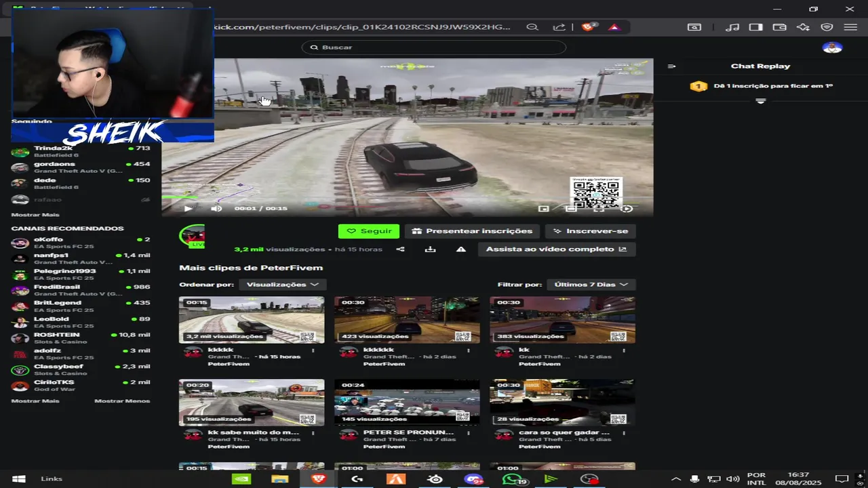Click the page screenshot search toolbar icon
This screenshot has height=488, width=868.
(x=694, y=27)
